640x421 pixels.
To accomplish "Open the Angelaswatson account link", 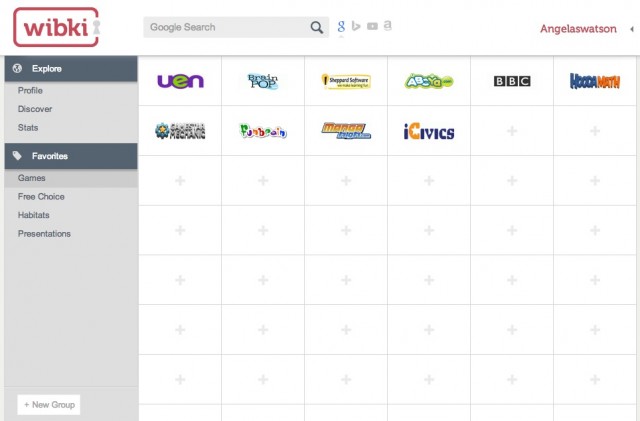I will (578, 29).
